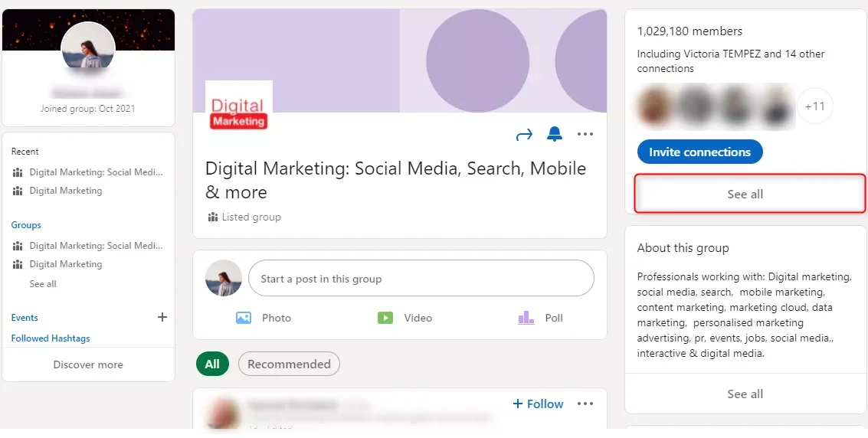Click the post author's avatar in the feed
Image resolution: width=868 pixels, height=438 pixels.
[223, 413]
